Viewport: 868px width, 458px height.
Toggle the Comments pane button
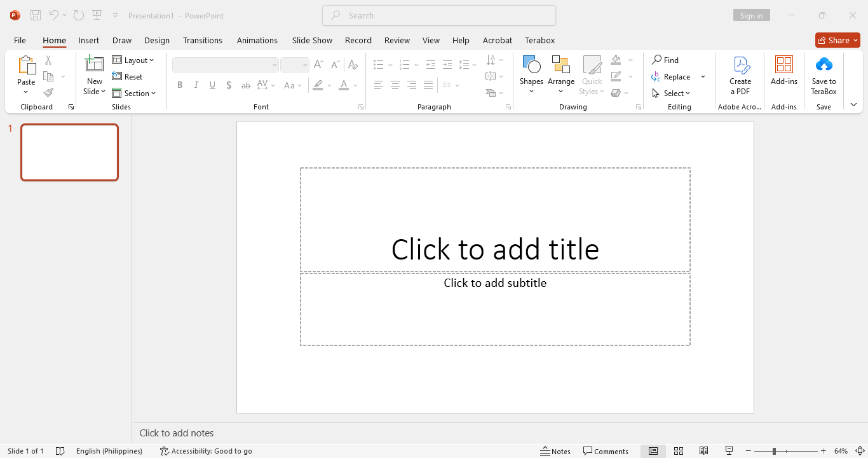coord(606,451)
